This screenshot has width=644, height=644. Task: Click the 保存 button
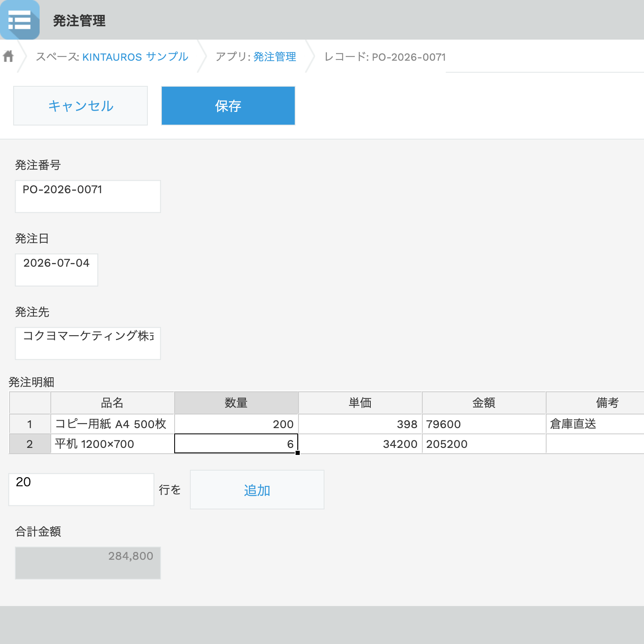click(228, 106)
